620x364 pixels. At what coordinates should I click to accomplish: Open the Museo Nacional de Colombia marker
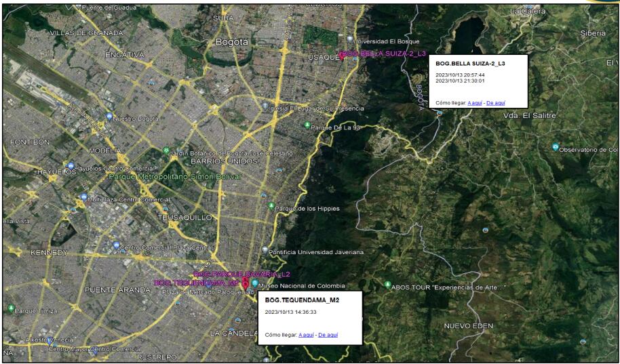point(254,283)
